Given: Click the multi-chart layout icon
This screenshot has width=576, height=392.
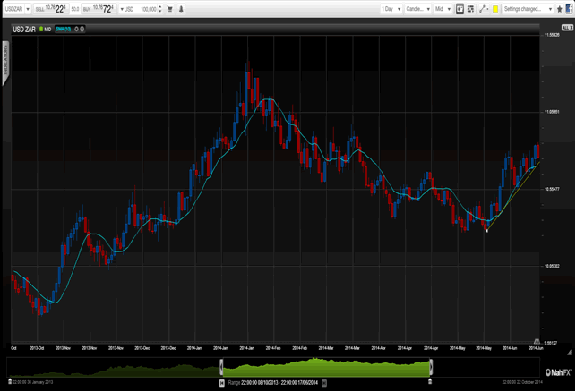Looking at the screenshot, I should (470, 9).
